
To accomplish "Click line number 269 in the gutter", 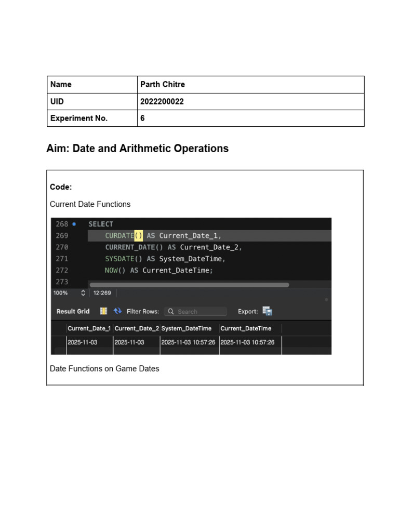I will pyautogui.click(x=62, y=235).
